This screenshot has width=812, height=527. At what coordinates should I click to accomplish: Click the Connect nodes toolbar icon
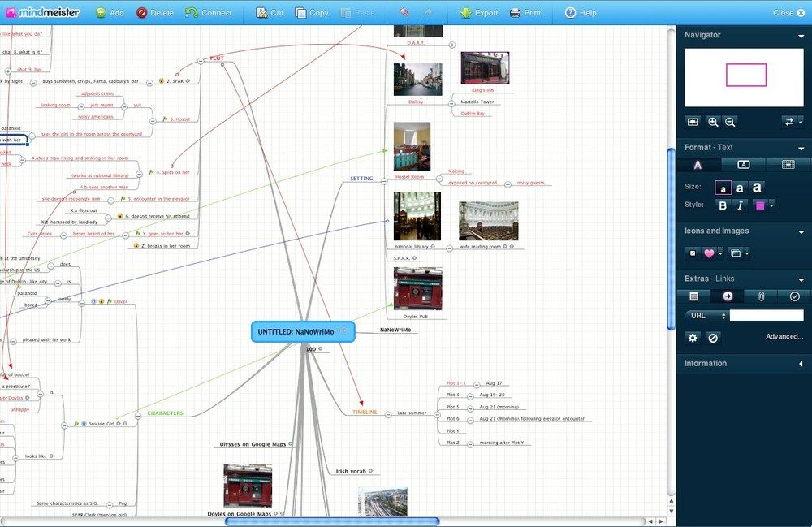pos(192,13)
